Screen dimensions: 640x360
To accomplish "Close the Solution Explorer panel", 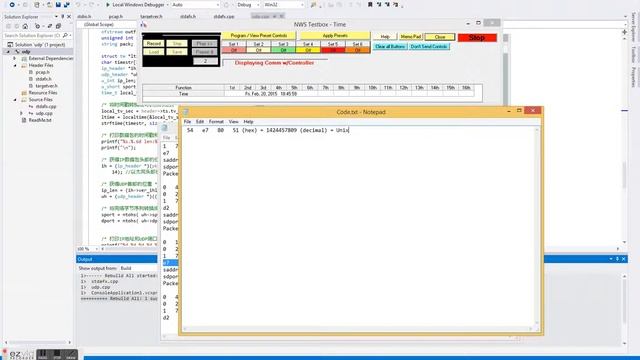I will (x=69, y=17).
